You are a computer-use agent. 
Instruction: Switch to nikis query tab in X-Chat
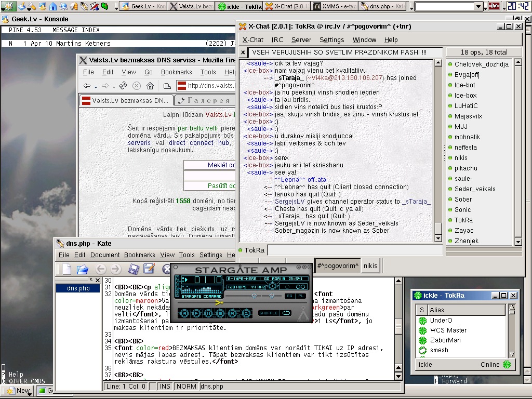coord(370,265)
